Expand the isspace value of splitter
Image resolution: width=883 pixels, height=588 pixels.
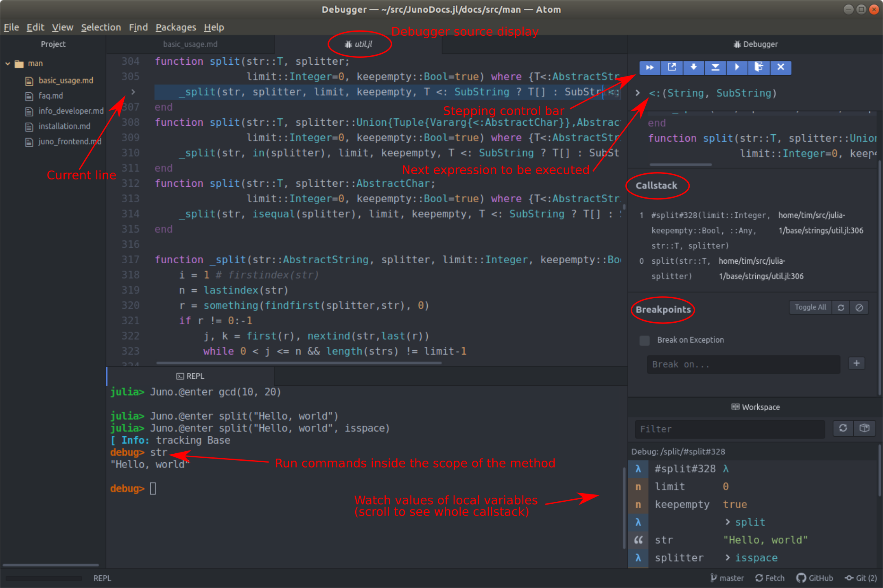coord(728,558)
